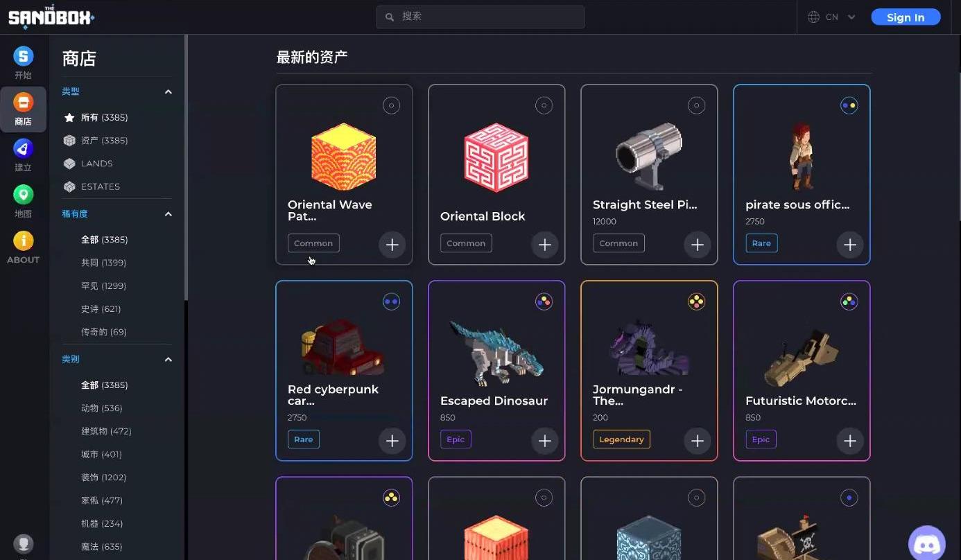Add Escaped Dinosaur using plus icon
961x560 pixels.
pos(545,441)
